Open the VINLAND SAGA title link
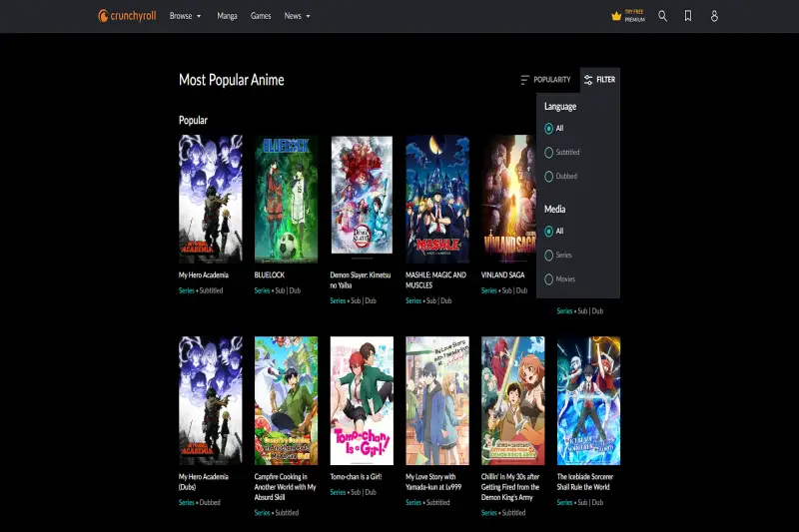799x532 pixels. [x=502, y=274]
